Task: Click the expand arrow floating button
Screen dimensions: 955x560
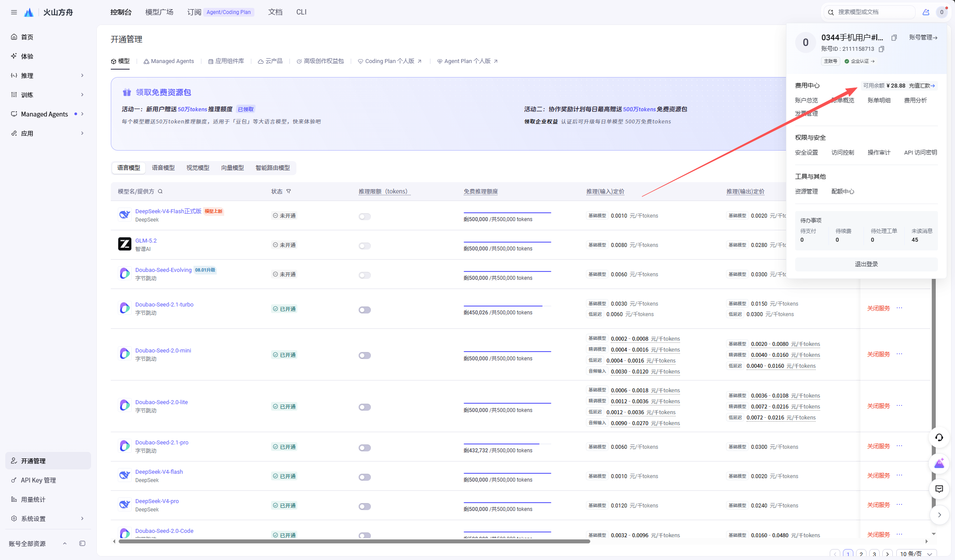Action: click(939, 515)
